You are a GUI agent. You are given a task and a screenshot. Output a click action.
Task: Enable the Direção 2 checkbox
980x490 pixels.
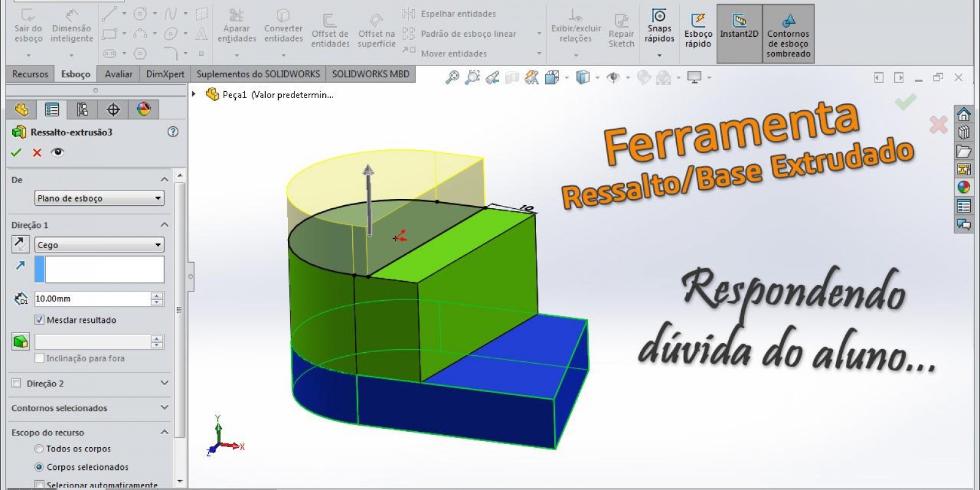tap(17, 383)
